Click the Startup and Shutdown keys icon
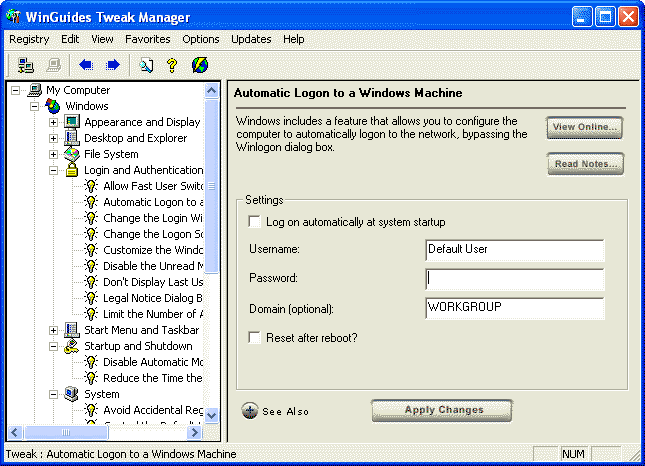Viewport: 645px width, 466px height. (72, 346)
